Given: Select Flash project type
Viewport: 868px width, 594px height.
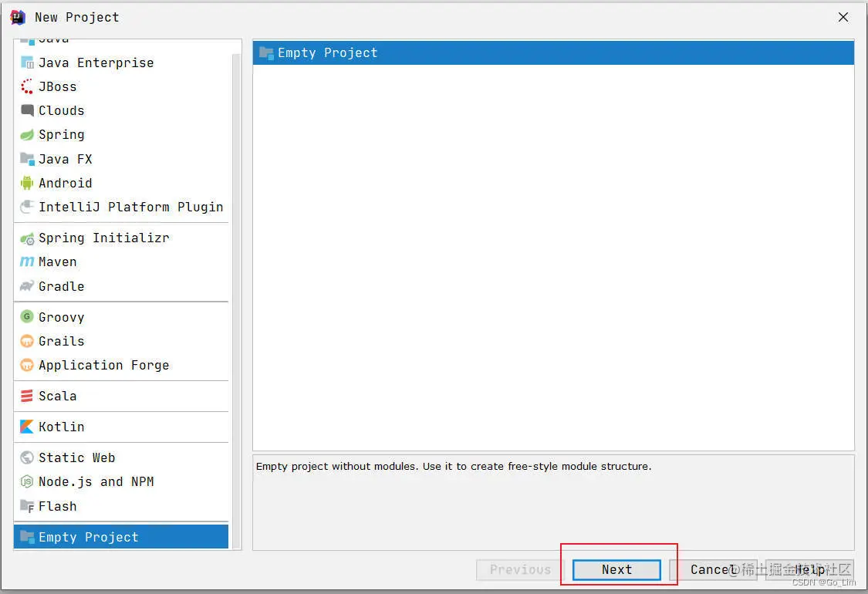Looking at the screenshot, I should tap(120, 505).
